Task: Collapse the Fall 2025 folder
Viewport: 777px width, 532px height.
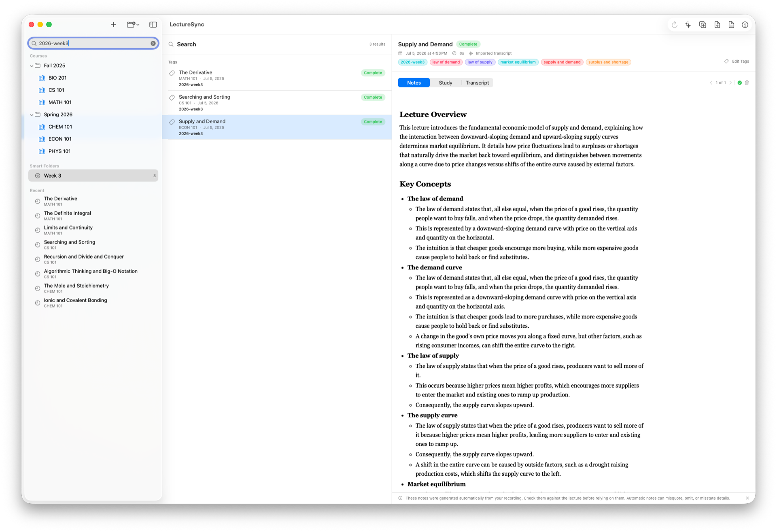Action: (x=32, y=66)
